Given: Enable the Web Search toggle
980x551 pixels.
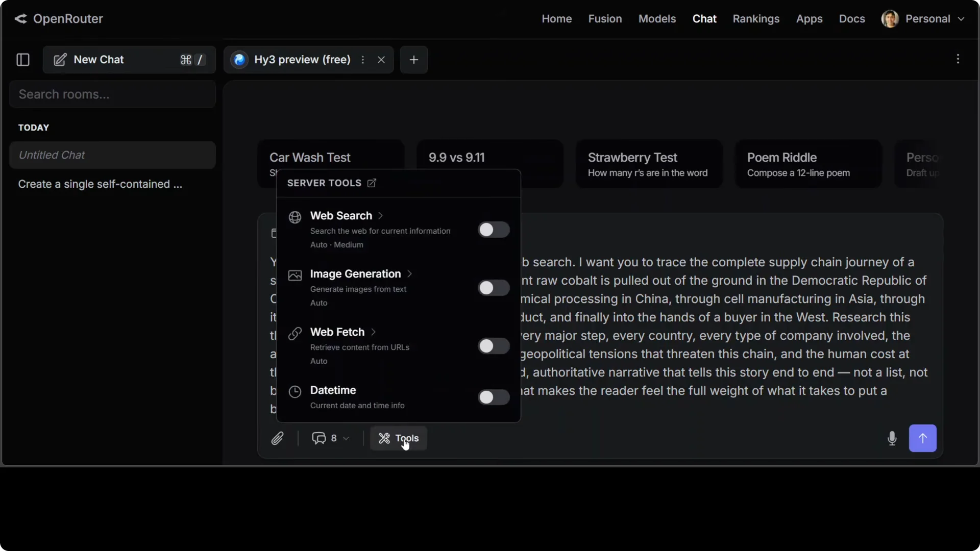Looking at the screenshot, I should tap(494, 230).
